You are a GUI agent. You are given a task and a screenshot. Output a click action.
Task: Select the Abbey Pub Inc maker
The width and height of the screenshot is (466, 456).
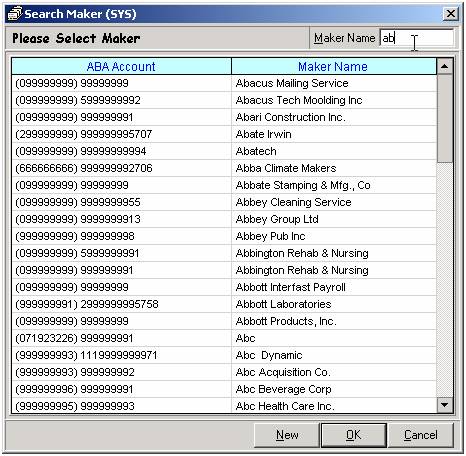(224, 236)
